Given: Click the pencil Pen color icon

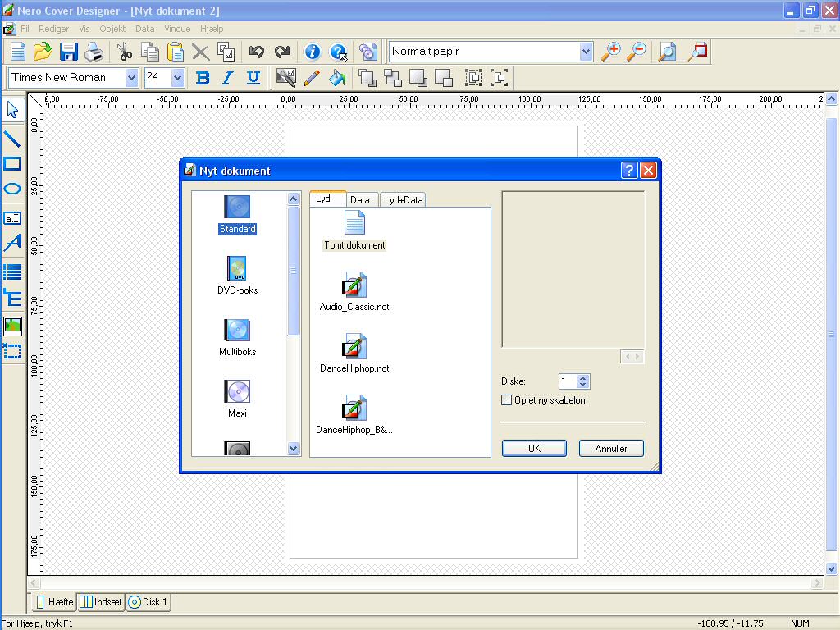Looking at the screenshot, I should (312, 78).
